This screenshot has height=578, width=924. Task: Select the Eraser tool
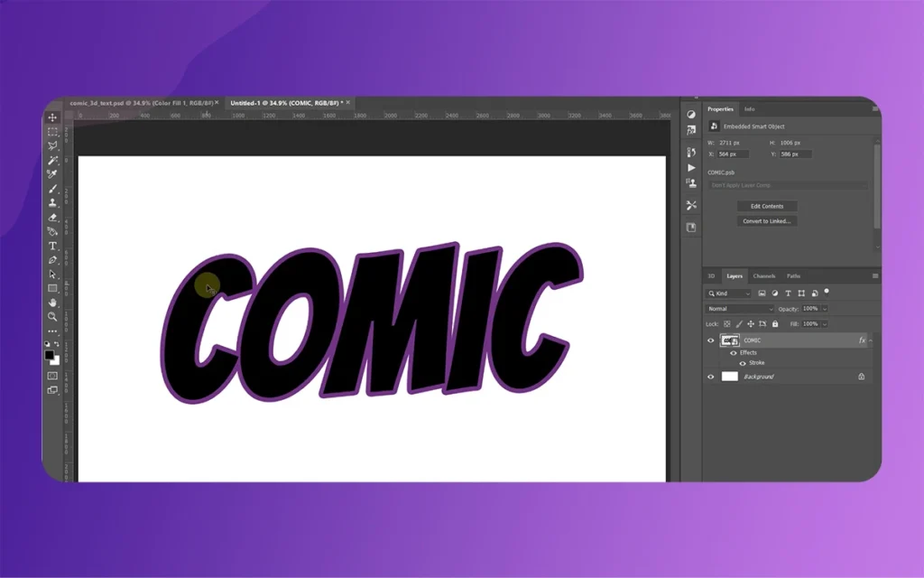tap(52, 217)
